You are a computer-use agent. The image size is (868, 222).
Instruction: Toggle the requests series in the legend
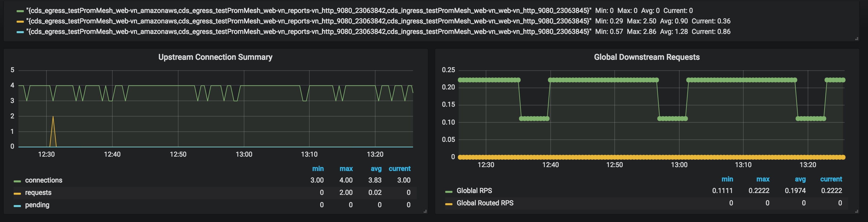[x=38, y=193]
